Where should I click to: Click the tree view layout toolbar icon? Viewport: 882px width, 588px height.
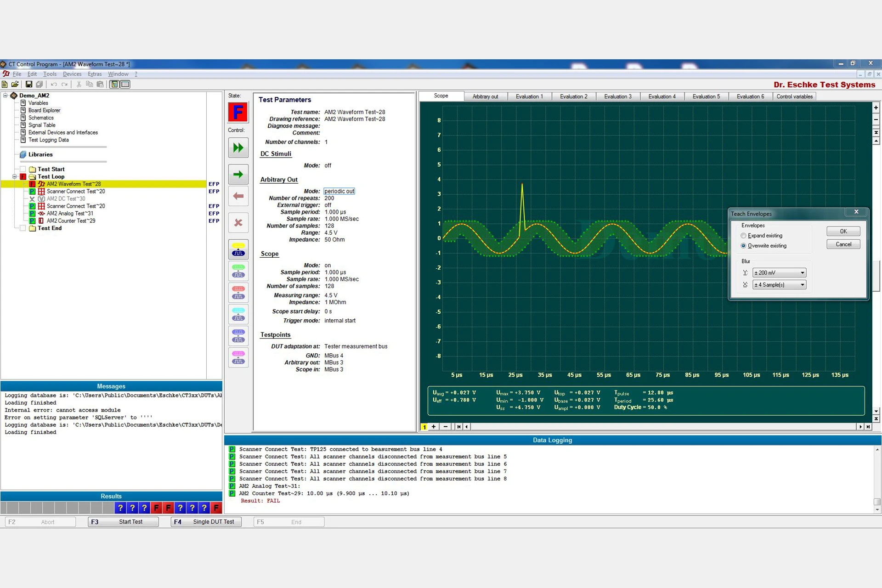tap(114, 84)
